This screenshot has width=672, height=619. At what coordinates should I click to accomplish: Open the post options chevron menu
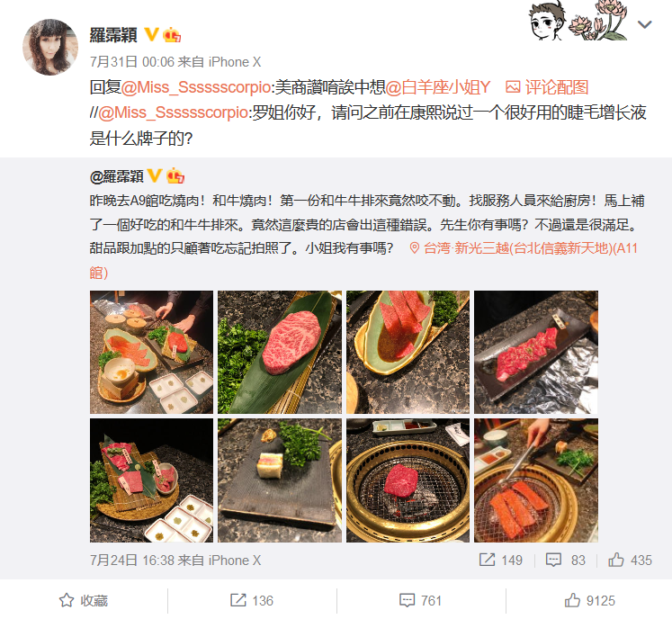pos(645,24)
